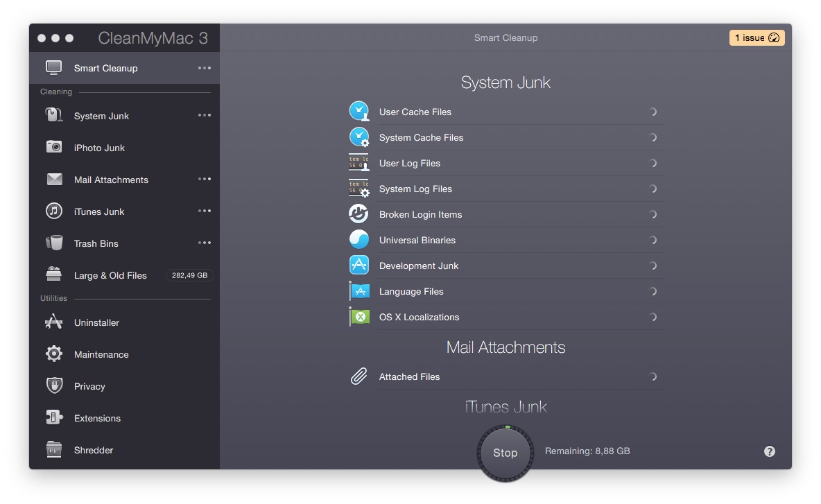Click the 282,49 GB size badge
Screen dimensions: 821x504
pos(189,275)
